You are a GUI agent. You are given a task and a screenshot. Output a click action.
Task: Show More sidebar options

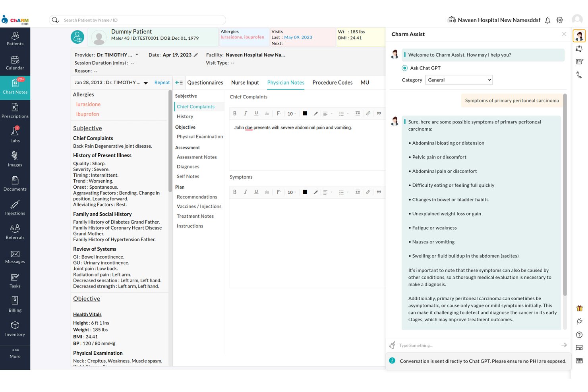tap(15, 353)
